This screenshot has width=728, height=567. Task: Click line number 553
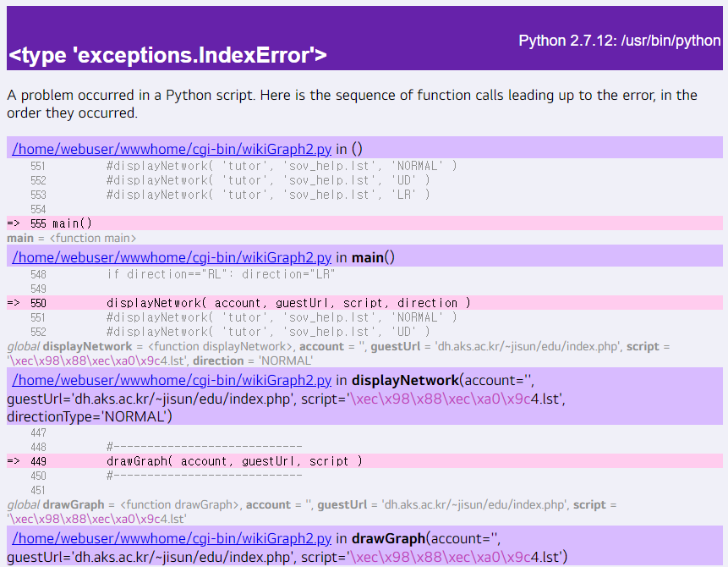tap(38, 195)
